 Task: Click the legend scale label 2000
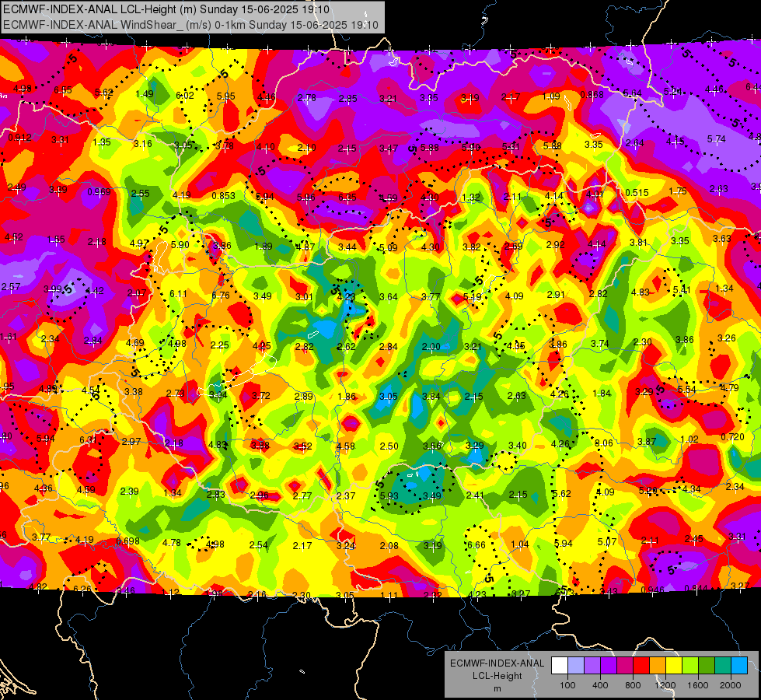[731, 685]
